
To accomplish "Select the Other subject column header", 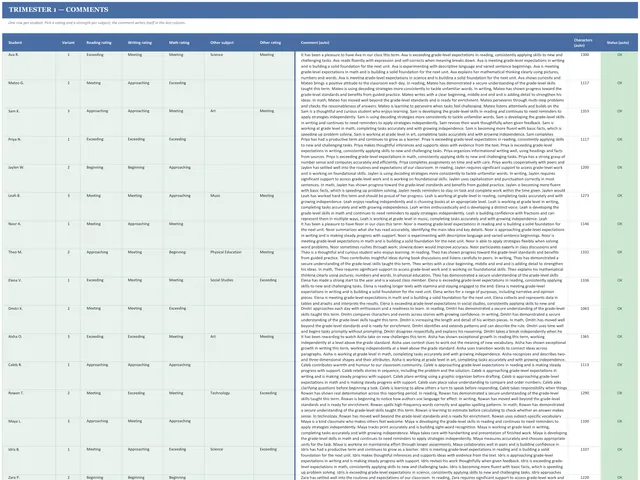I will pos(229,42).
